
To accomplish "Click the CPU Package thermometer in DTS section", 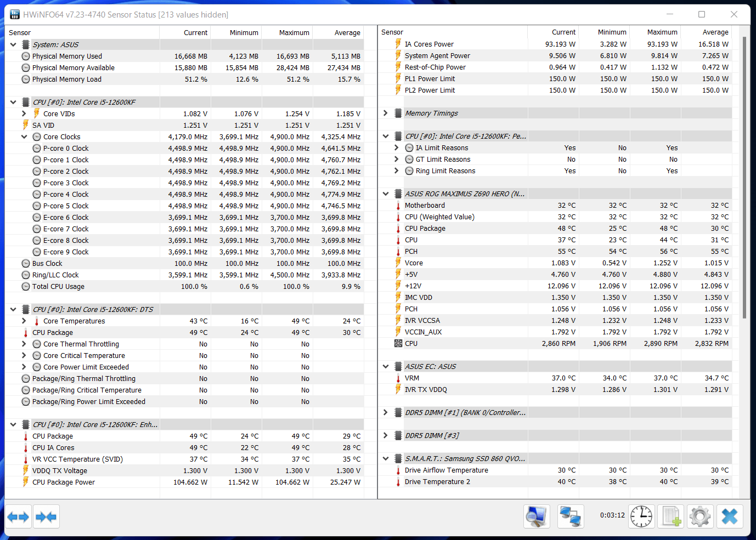I will tap(25, 333).
